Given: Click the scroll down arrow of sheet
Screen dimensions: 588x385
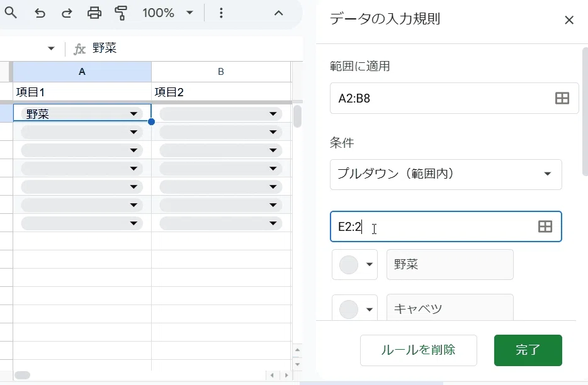Looking at the screenshot, I should 297,364.
